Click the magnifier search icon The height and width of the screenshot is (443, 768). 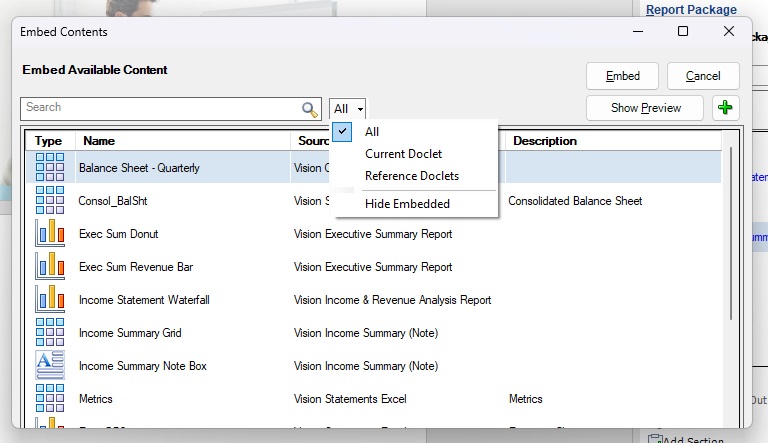point(310,109)
